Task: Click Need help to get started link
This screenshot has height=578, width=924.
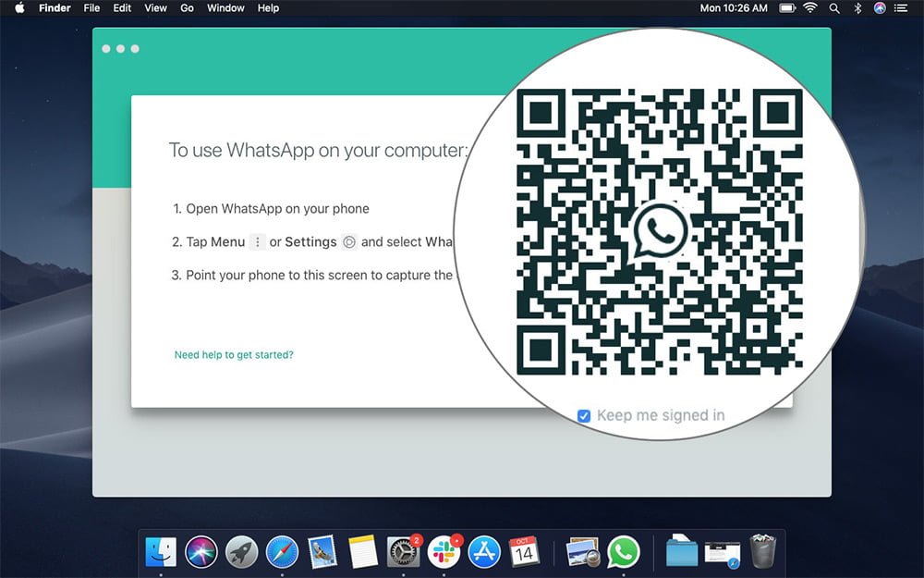Action: tap(234, 354)
